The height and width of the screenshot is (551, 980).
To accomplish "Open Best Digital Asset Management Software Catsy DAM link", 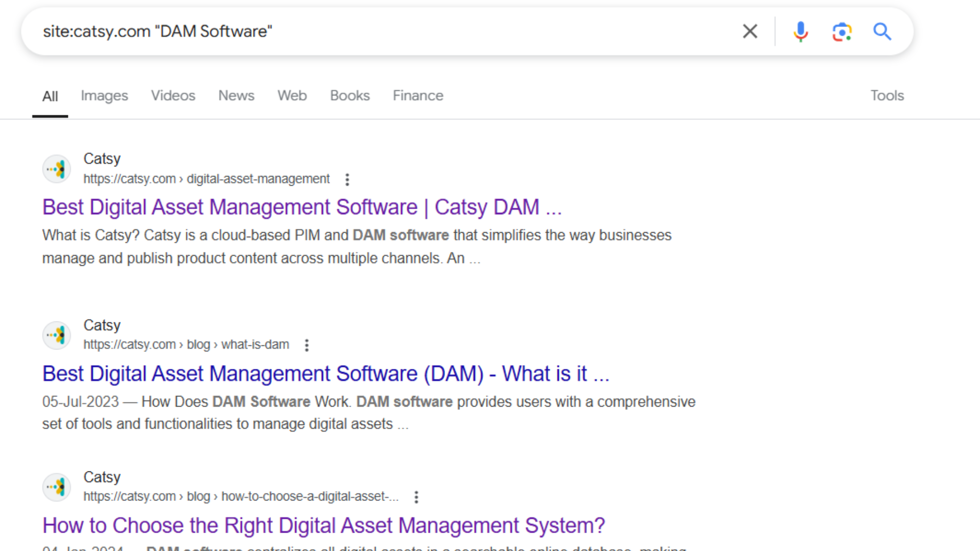I will 302,207.
